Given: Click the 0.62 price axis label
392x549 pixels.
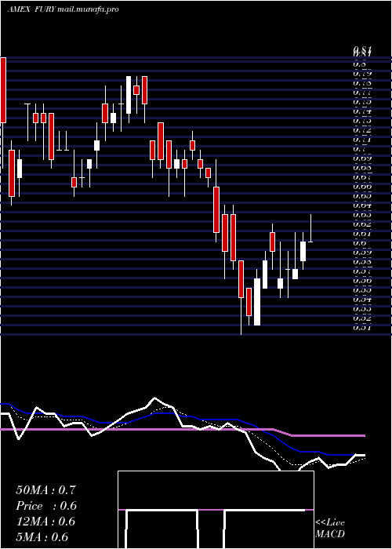Looking at the screenshot, I should [362, 224].
